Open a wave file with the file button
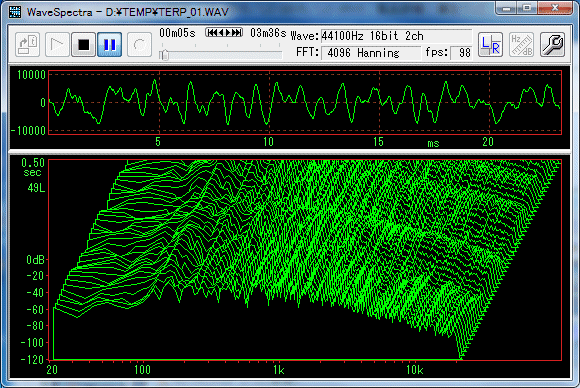This screenshot has width=580, height=388. click(28, 45)
